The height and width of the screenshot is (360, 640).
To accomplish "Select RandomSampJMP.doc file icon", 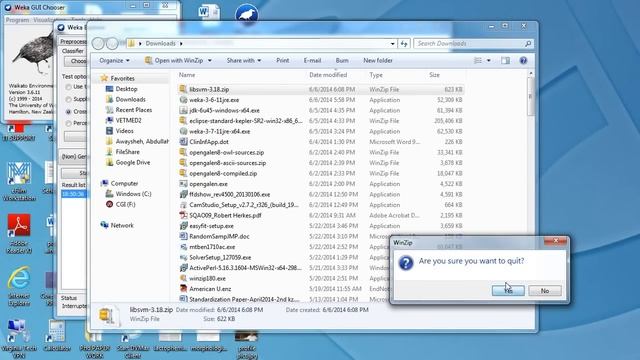I will pos(183,236).
